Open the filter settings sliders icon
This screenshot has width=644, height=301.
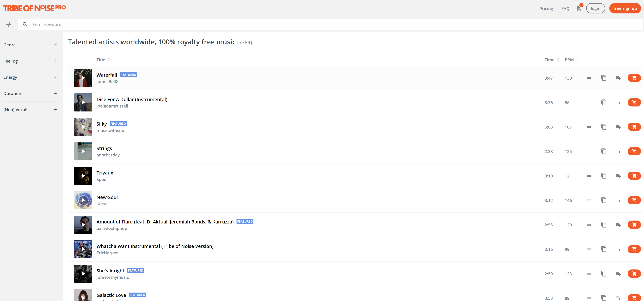(8, 24)
